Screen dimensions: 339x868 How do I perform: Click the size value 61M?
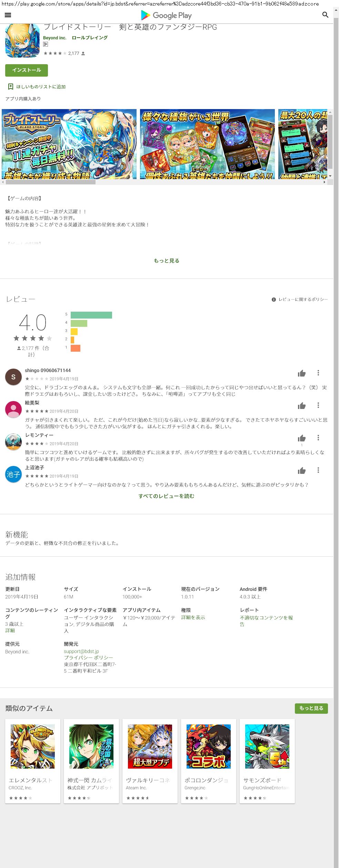[68, 597]
